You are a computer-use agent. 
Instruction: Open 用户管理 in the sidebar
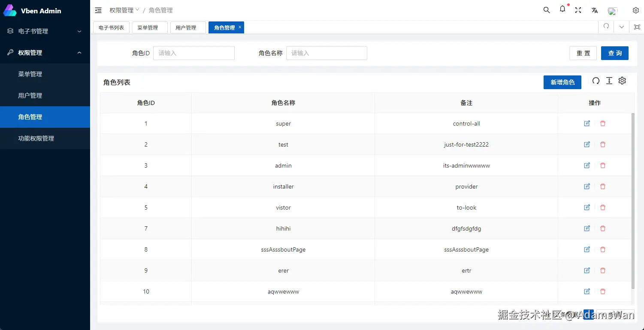(x=45, y=96)
